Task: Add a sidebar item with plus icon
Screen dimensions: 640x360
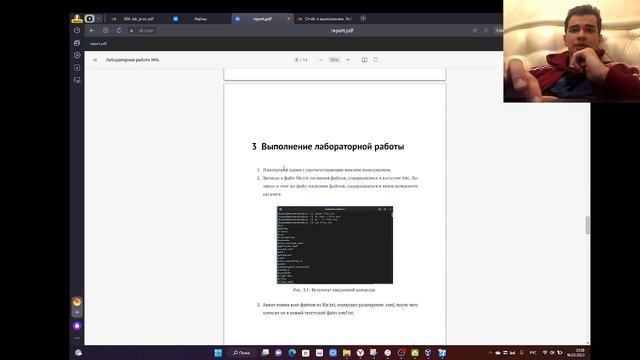Action: (x=77, y=313)
